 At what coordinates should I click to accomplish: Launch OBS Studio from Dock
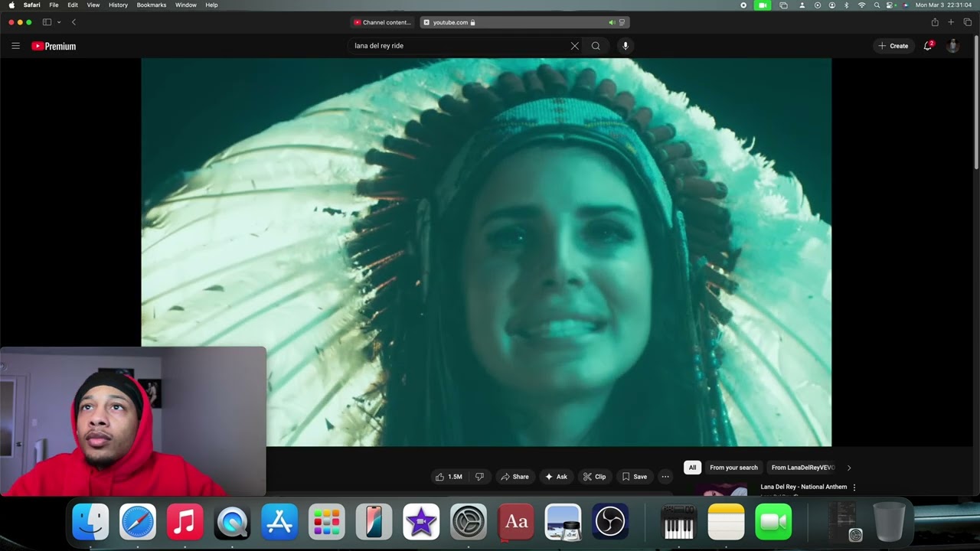610,522
